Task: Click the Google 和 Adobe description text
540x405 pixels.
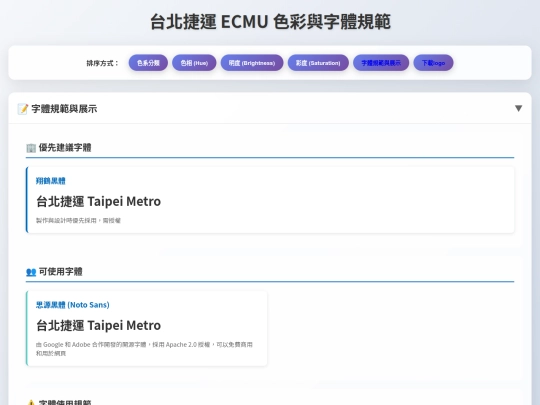Action: [x=144, y=349]
